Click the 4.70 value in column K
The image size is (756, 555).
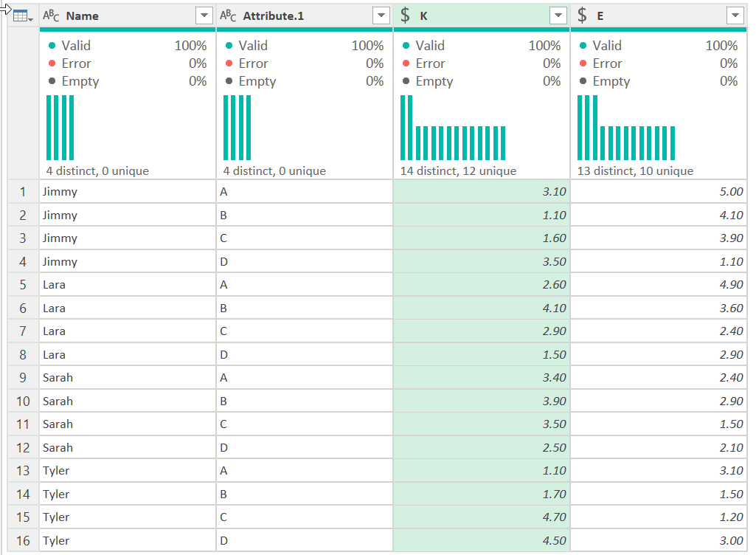point(481,517)
